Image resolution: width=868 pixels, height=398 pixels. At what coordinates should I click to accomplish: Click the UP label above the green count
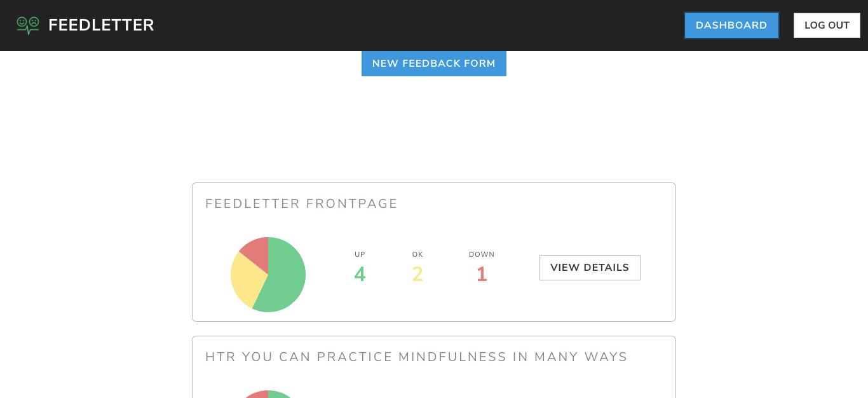[x=360, y=254]
